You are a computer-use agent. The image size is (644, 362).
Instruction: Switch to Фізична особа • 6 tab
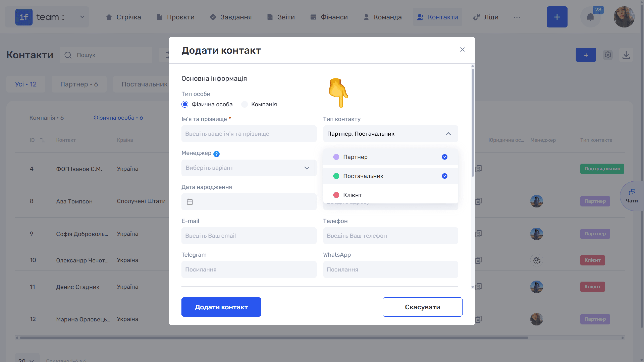(x=118, y=118)
